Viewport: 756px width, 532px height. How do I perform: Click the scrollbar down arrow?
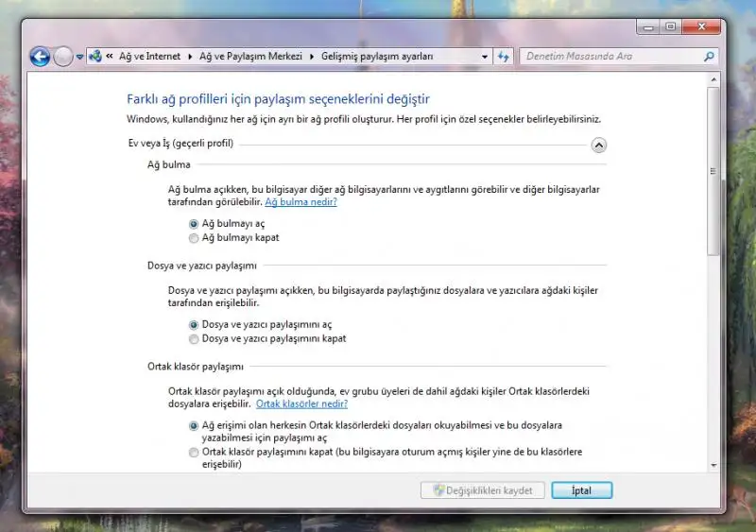(713, 466)
